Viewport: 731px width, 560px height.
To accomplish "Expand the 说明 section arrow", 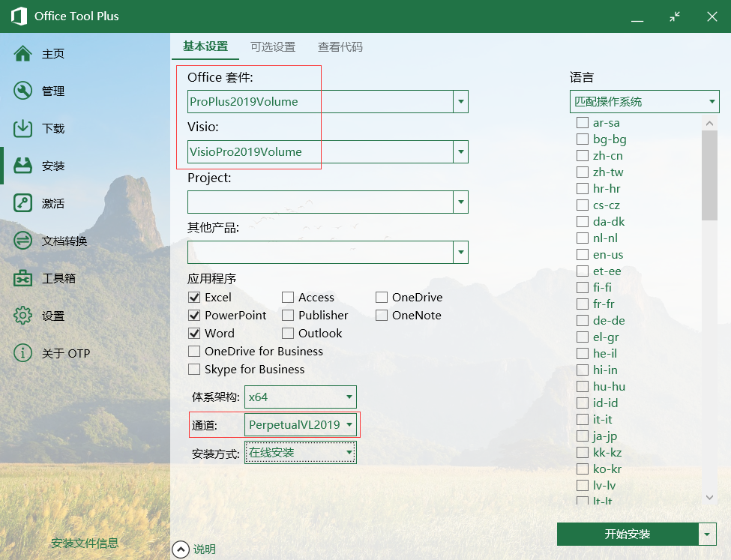I will [x=181, y=550].
